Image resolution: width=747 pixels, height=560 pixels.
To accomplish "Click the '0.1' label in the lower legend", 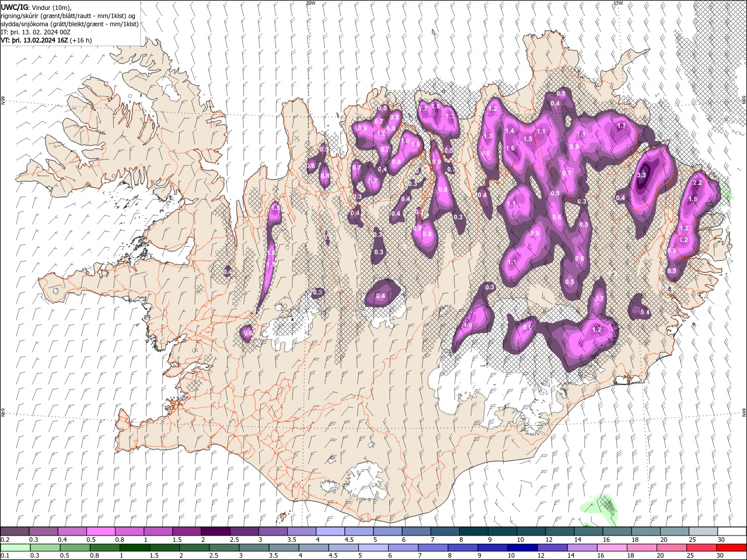I will (5, 556).
